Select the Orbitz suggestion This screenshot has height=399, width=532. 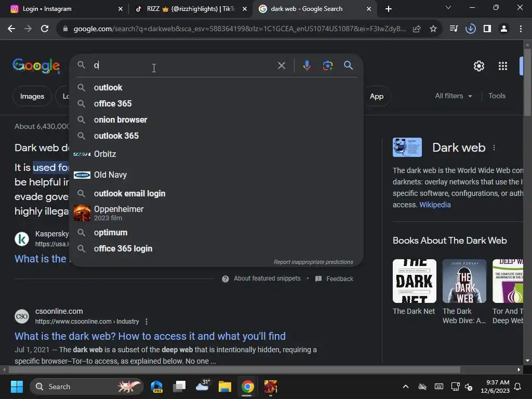216,154
